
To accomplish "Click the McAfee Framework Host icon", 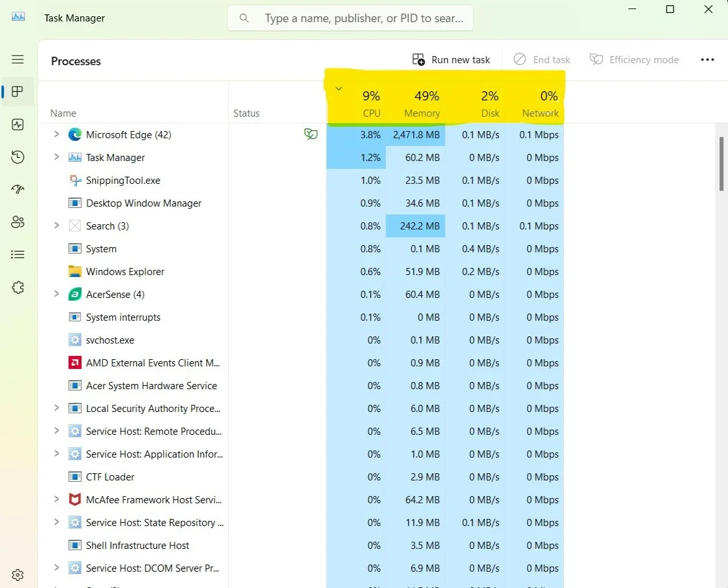I will tap(75, 499).
